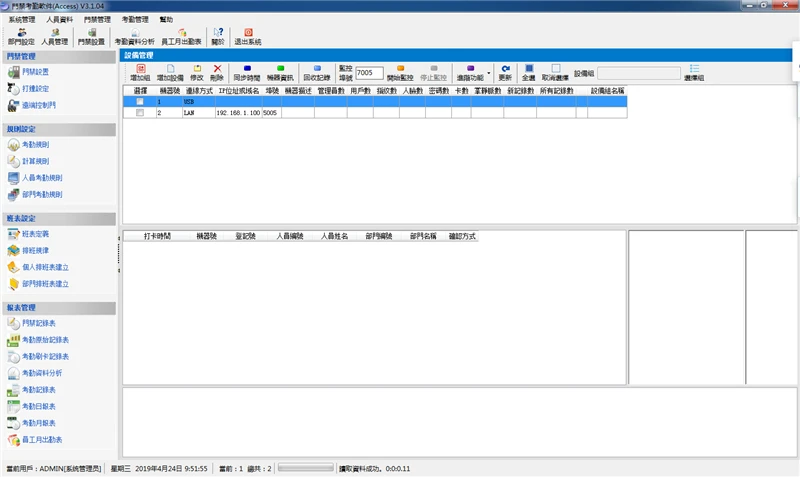This screenshot has height=477, width=800.
Task: Open the 考勤管理 menu
Action: 135,19
